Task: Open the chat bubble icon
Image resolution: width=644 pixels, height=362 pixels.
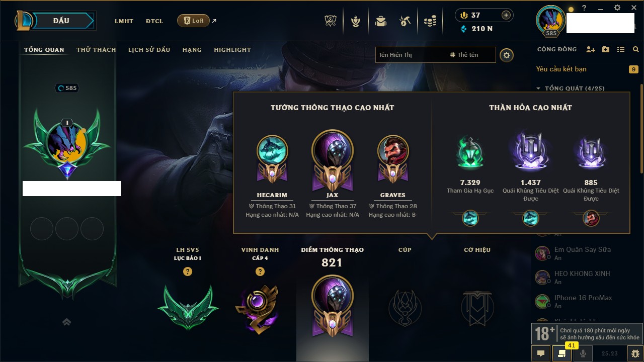Action: pyautogui.click(x=541, y=353)
